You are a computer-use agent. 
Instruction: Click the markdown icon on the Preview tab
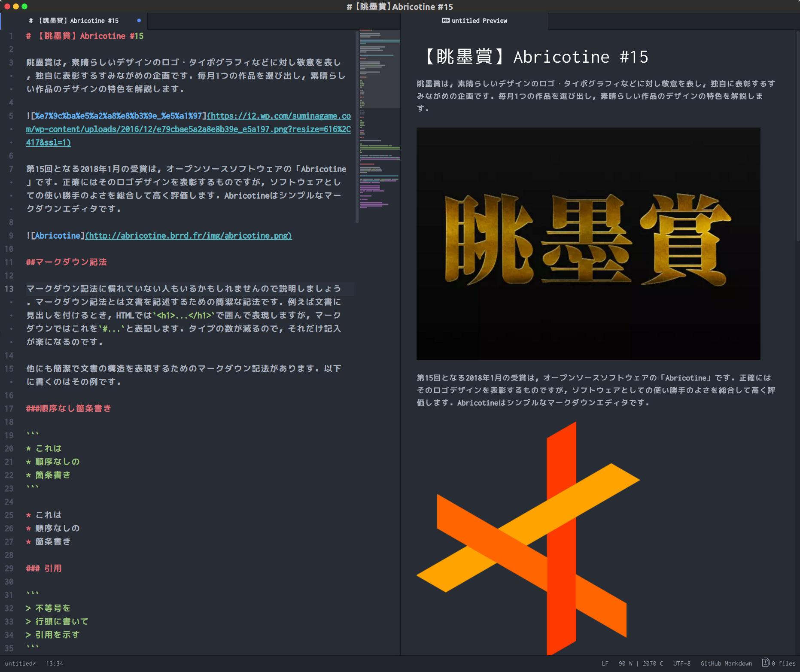tap(446, 21)
